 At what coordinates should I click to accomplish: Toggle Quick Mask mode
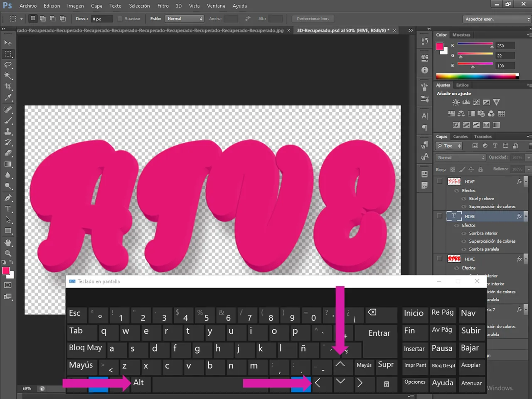8,285
